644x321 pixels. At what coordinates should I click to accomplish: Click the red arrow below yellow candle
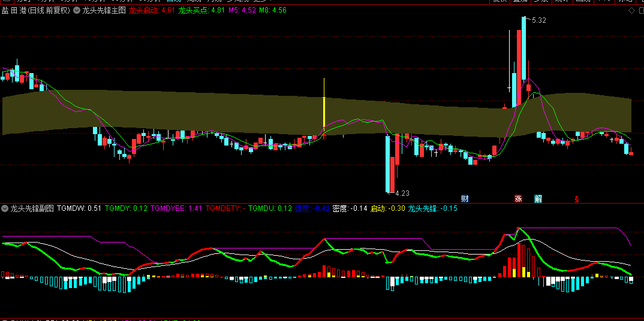[324, 135]
